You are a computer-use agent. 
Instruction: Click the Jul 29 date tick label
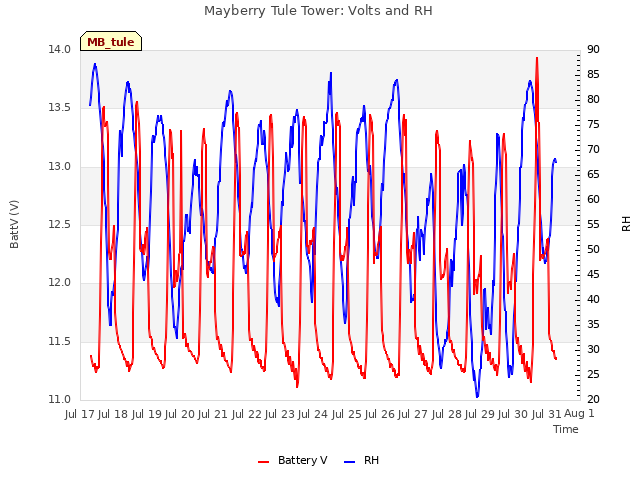click(x=480, y=414)
